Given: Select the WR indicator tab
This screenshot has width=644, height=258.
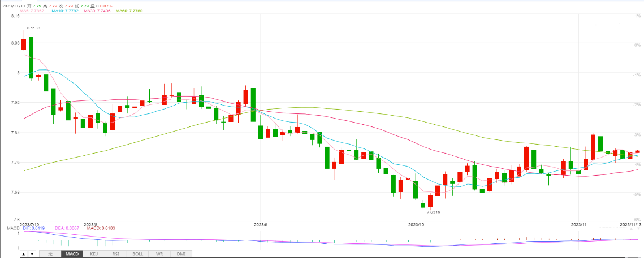Looking at the screenshot, I should (x=159, y=255).
